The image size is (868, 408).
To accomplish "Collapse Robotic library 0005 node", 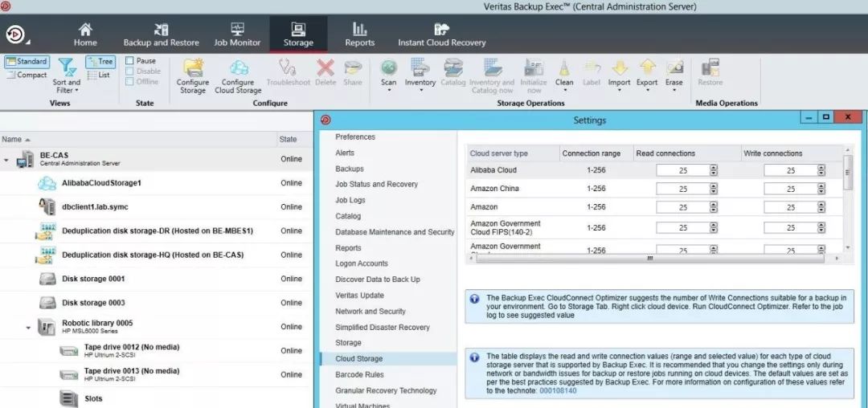I will pyautogui.click(x=28, y=328).
